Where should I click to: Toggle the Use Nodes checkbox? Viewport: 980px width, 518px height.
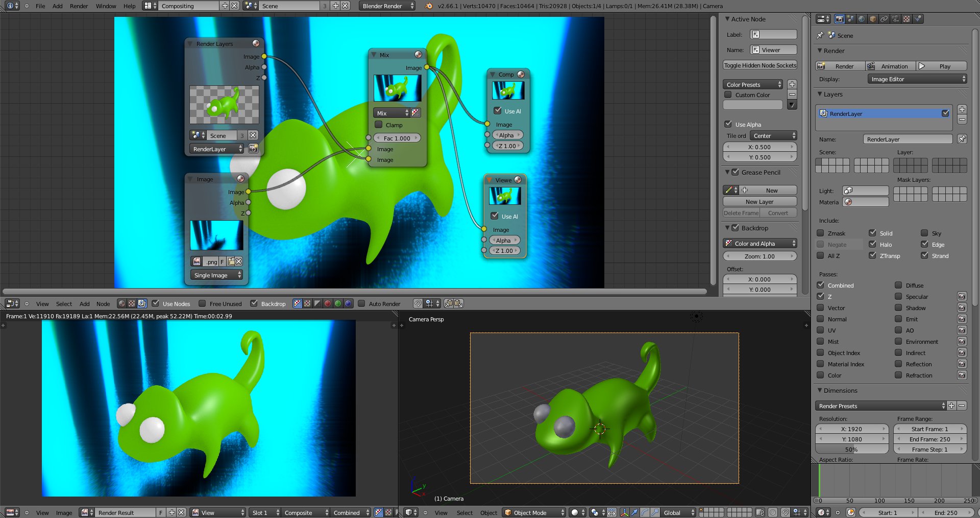point(155,303)
